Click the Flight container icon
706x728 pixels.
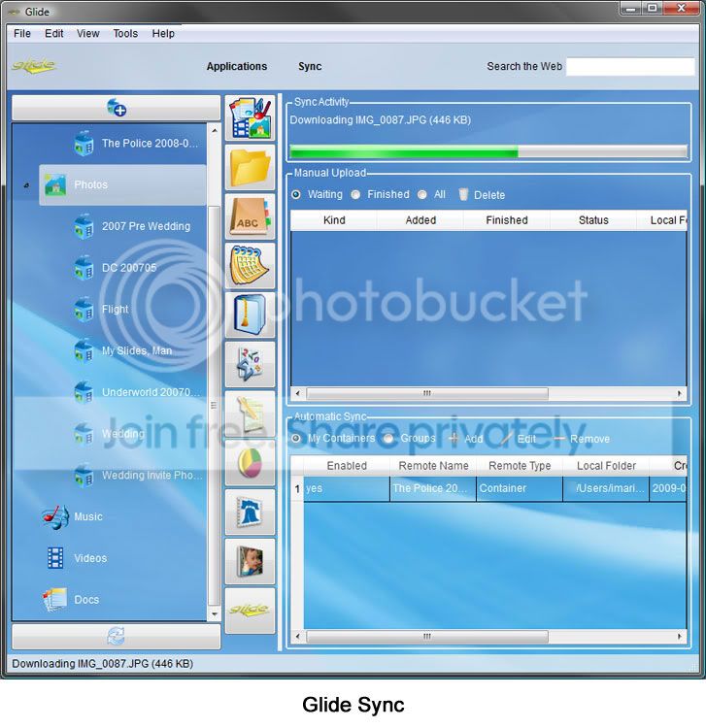point(84,310)
